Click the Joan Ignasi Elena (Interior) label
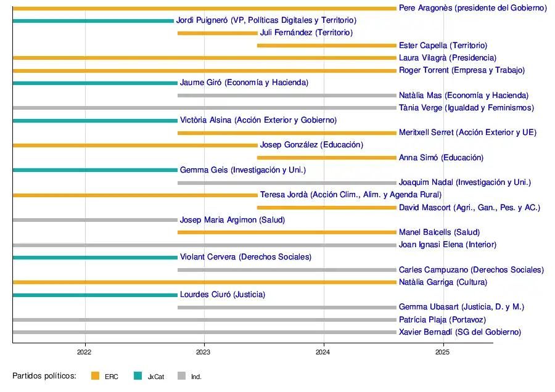555x392 pixels. pos(447,245)
